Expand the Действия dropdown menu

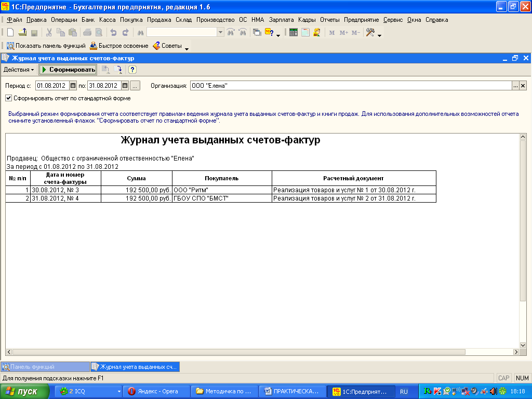point(19,70)
